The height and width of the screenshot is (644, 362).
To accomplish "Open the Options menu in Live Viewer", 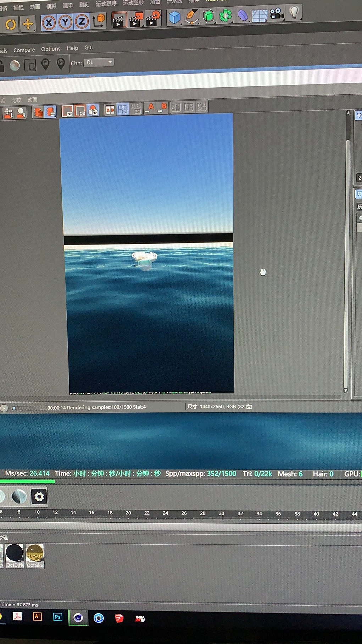I will [x=51, y=49].
